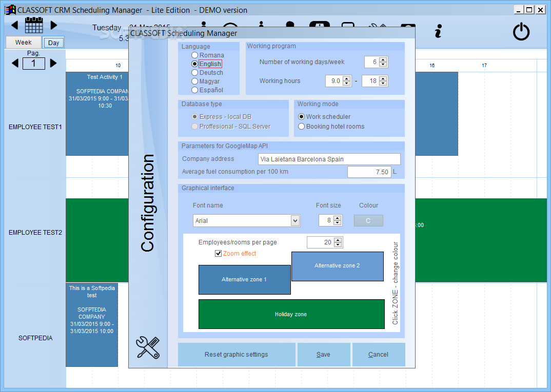551x392 pixels.
Task: Go to previous page arrow under Pag.
Action: coord(15,63)
